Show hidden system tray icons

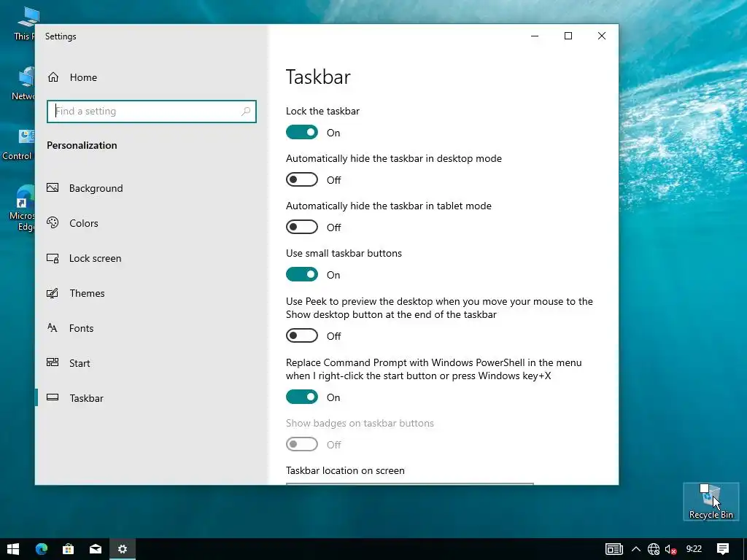[636, 549]
